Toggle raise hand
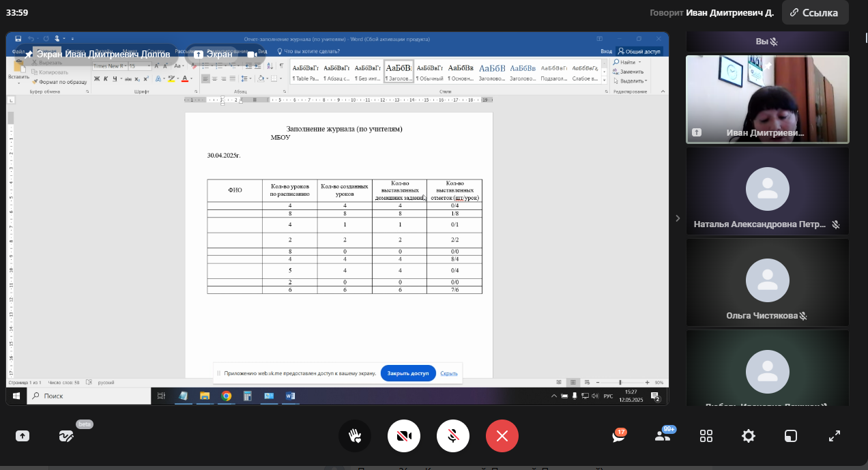This screenshot has height=470, width=868. [x=355, y=436]
